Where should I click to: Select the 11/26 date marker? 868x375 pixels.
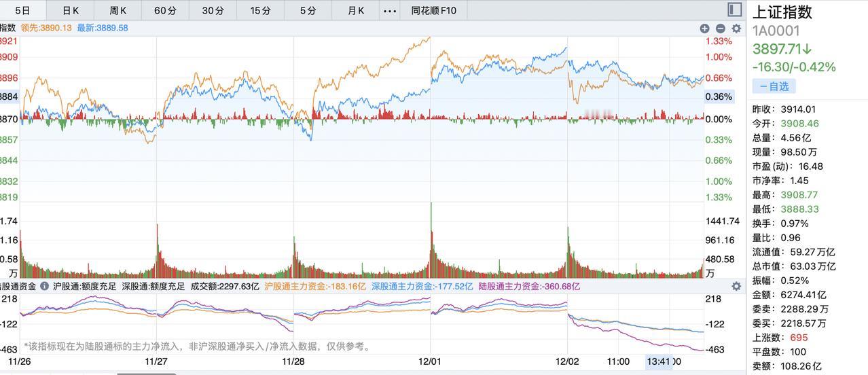20,362
